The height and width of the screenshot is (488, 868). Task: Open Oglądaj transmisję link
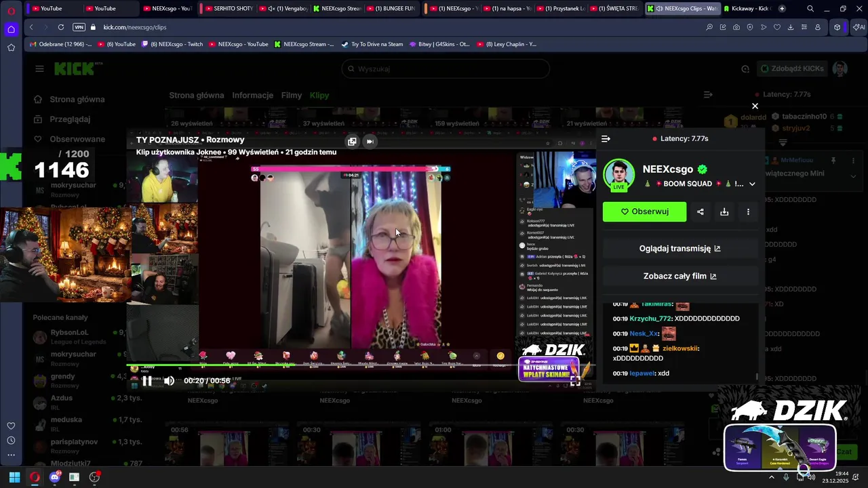point(679,249)
